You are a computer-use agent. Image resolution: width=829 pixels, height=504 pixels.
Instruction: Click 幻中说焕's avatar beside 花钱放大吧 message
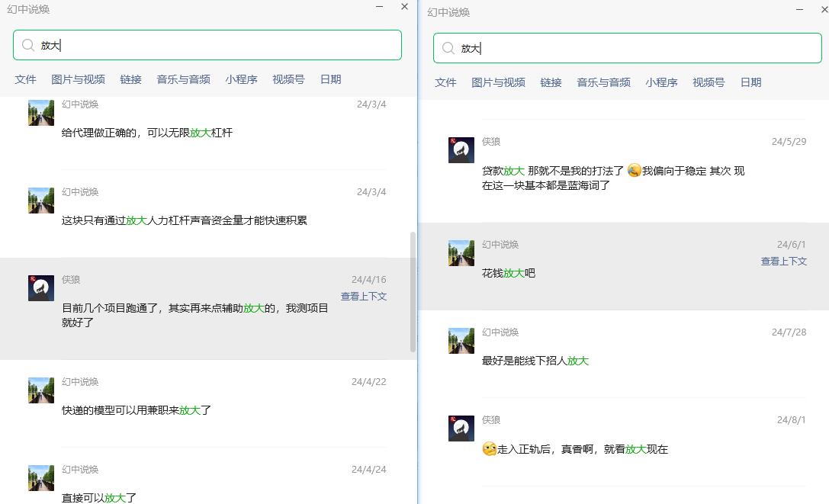pyautogui.click(x=461, y=253)
